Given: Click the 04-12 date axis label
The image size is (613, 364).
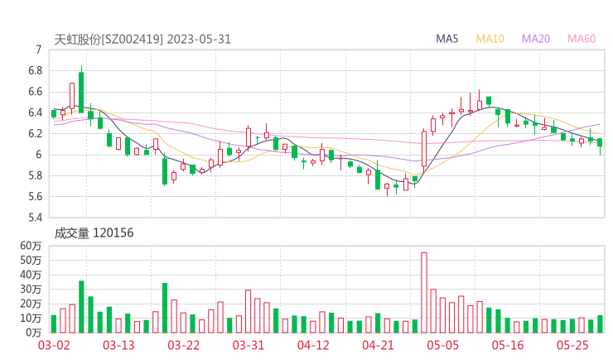Looking at the screenshot, I should 313,345.
